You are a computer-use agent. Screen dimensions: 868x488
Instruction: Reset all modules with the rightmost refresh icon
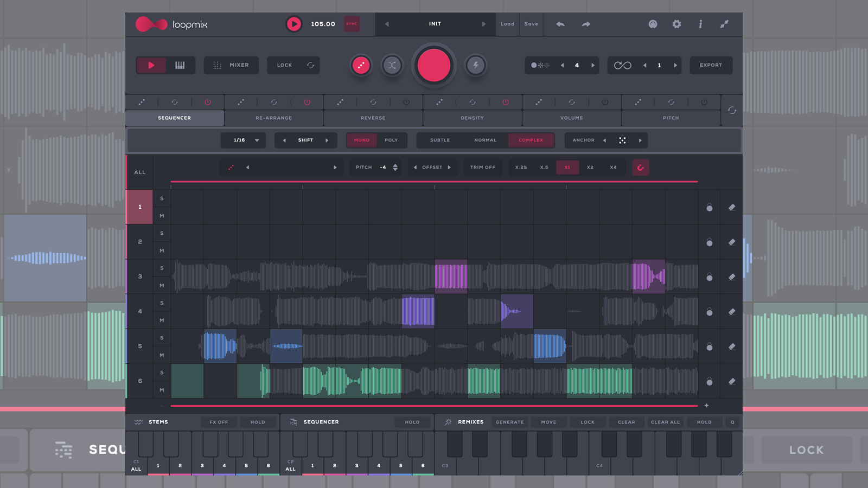click(732, 110)
